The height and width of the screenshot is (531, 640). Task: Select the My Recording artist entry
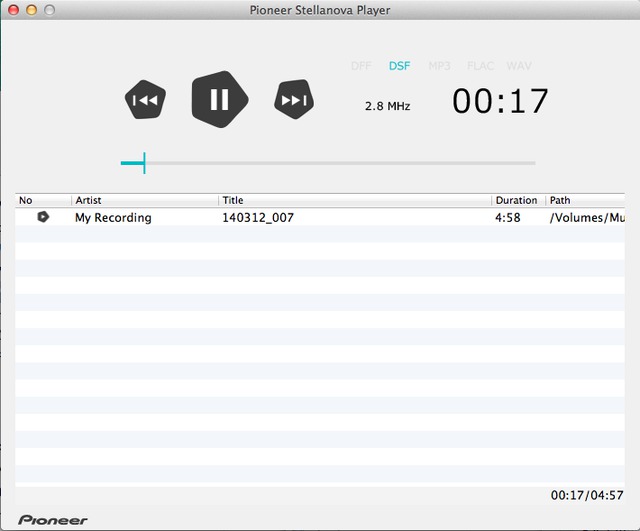(x=113, y=217)
